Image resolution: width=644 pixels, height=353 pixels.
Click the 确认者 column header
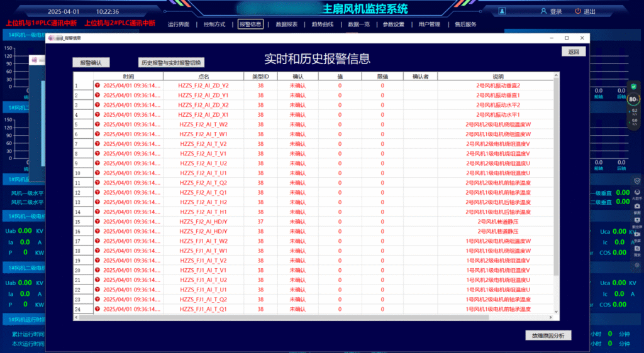coord(420,76)
